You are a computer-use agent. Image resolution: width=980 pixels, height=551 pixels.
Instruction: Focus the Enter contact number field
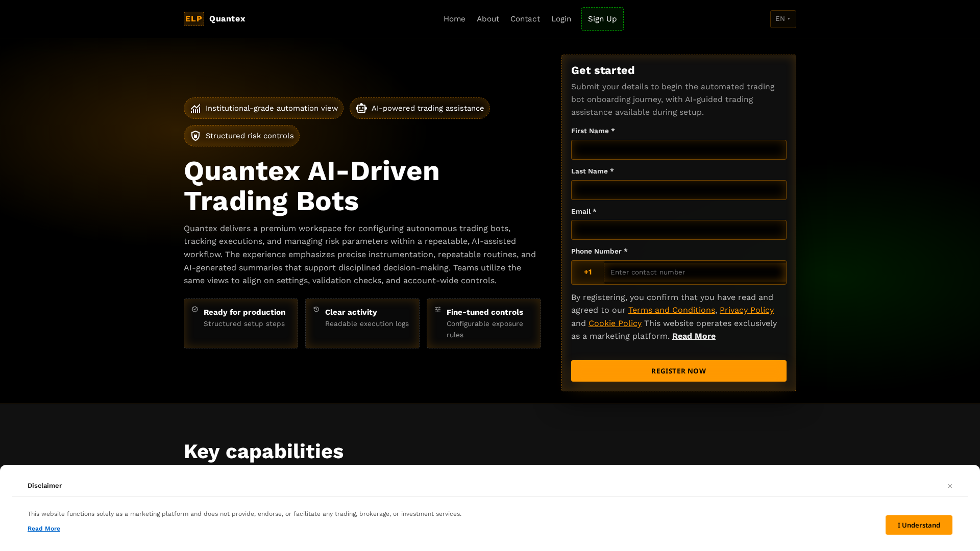click(x=695, y=272)
